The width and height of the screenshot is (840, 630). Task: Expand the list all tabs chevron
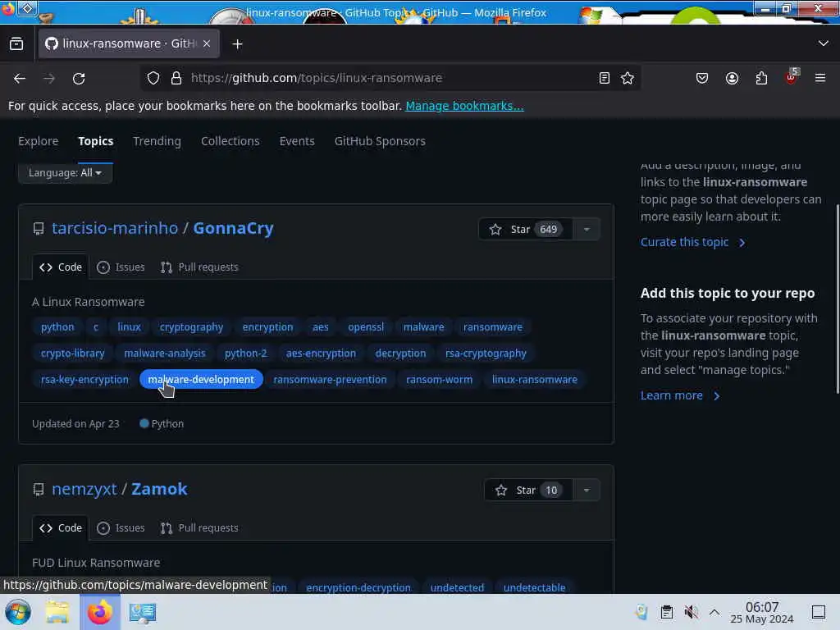pos(824,43)
